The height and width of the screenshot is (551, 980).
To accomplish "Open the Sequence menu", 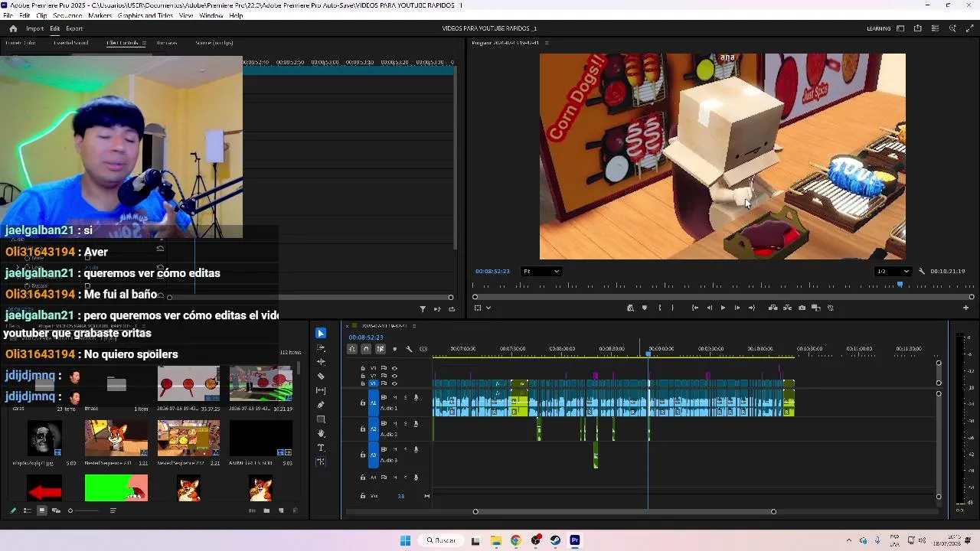I will [67, 15].
